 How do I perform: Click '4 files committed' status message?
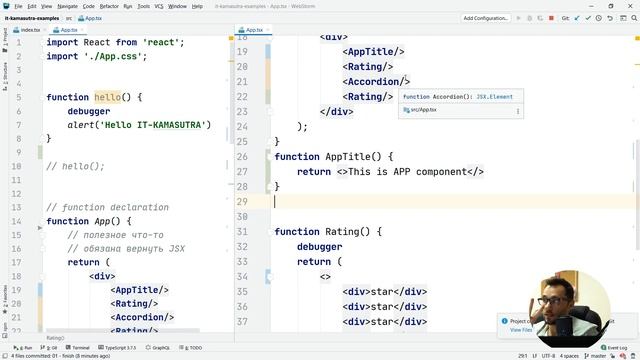[x=60, y=356]
